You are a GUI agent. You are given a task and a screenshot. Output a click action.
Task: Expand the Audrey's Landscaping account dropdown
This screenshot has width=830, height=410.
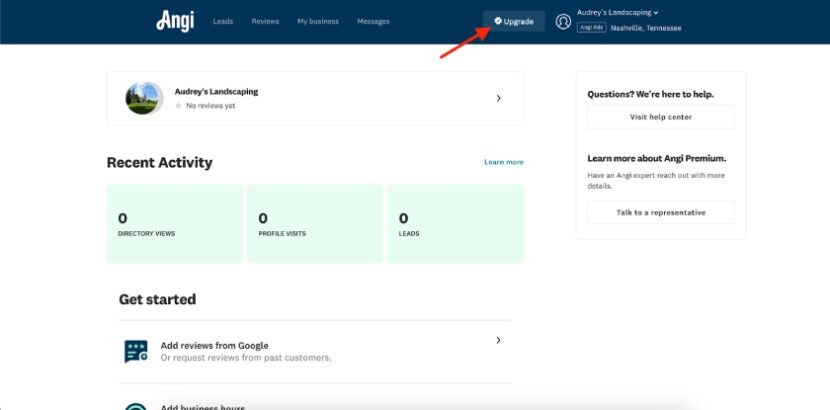click(x=617, y=13)
